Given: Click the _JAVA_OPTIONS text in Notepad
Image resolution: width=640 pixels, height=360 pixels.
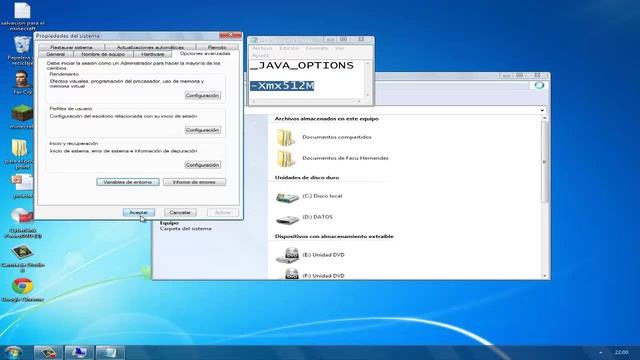Looking at the screenshot, I should 302,65.
